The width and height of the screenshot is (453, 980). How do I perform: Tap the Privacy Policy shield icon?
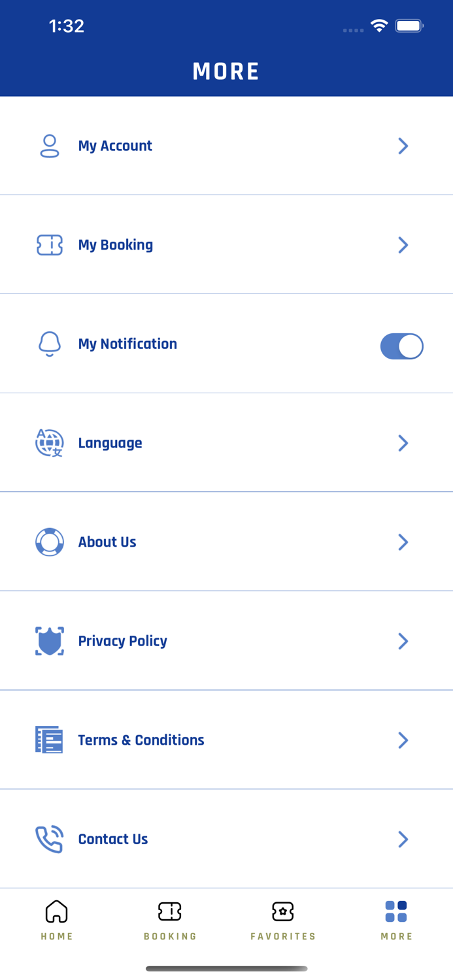point(50,641)
